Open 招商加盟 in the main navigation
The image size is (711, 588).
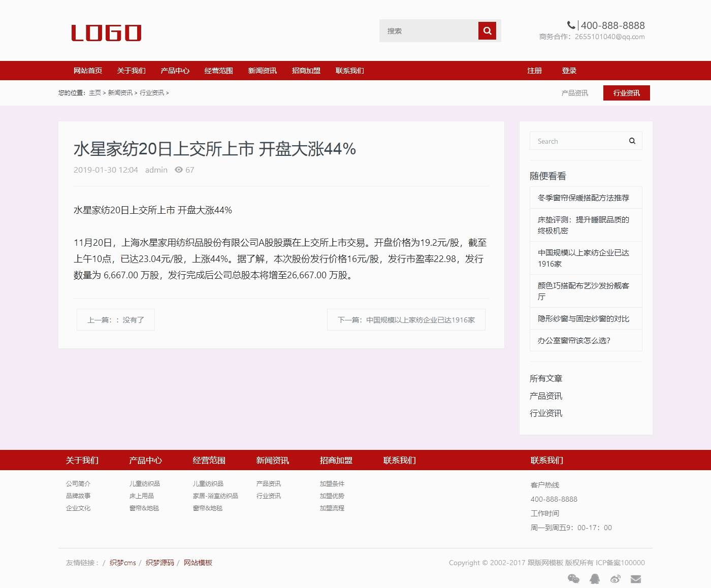click(306, 71)
